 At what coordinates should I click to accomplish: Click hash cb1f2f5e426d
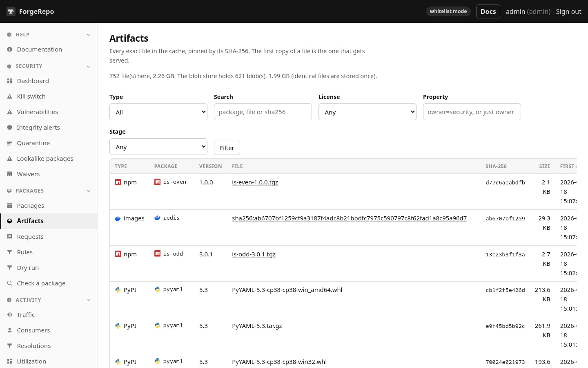(505, 290)
